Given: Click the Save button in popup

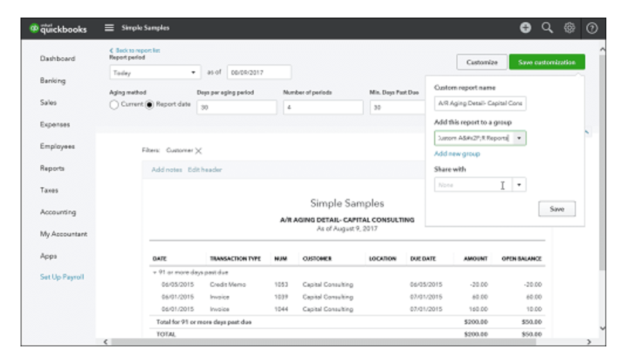Looking at the screenshot, I should (557, 209).
